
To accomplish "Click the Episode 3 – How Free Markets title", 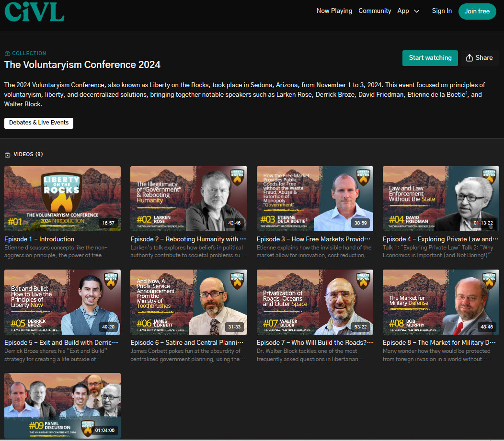I will (313, 239).
